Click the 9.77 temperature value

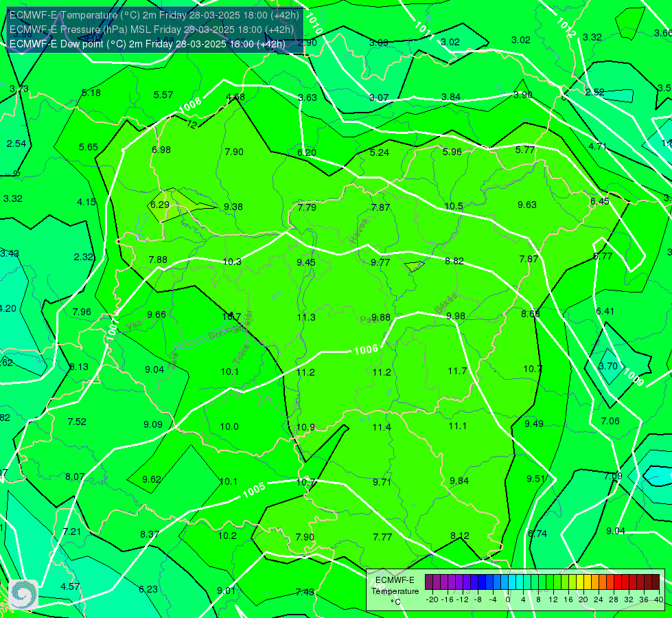(380, 262)
